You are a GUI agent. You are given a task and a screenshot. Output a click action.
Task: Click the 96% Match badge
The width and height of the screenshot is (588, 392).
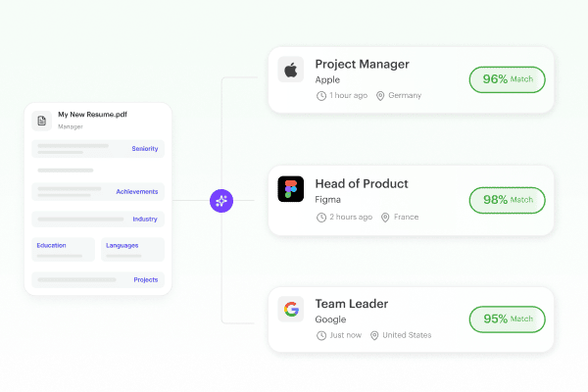click(x=507, y=79)
